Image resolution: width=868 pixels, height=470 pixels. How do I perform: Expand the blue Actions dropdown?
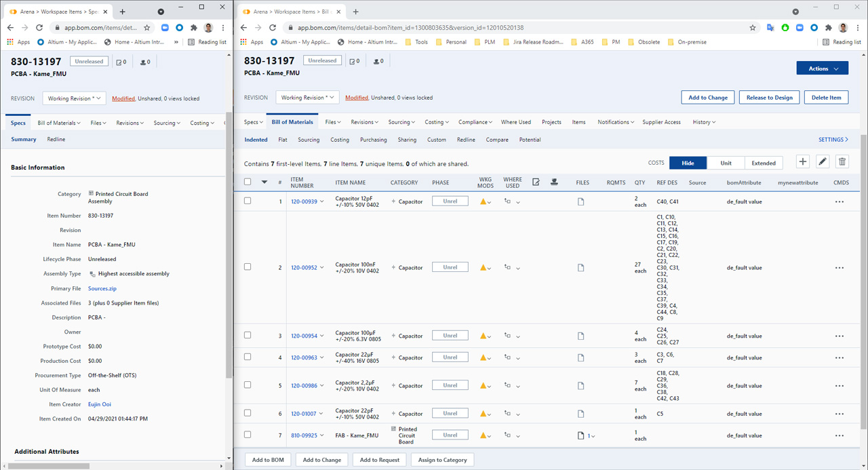[822, 68]
